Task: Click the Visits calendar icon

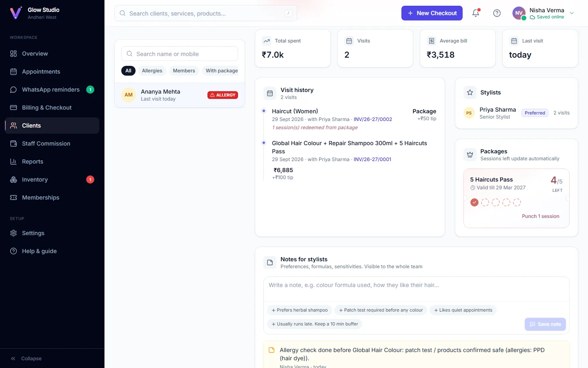Action: [349, 41]
